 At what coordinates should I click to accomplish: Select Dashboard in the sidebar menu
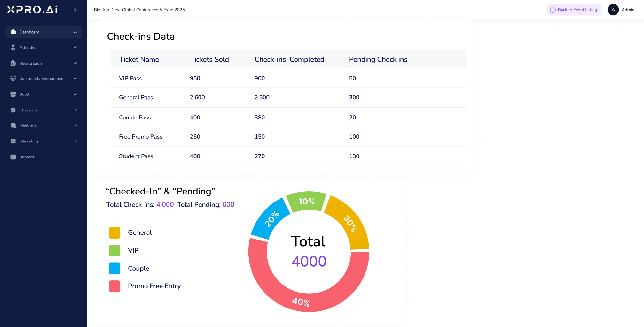tap(29, 32)
